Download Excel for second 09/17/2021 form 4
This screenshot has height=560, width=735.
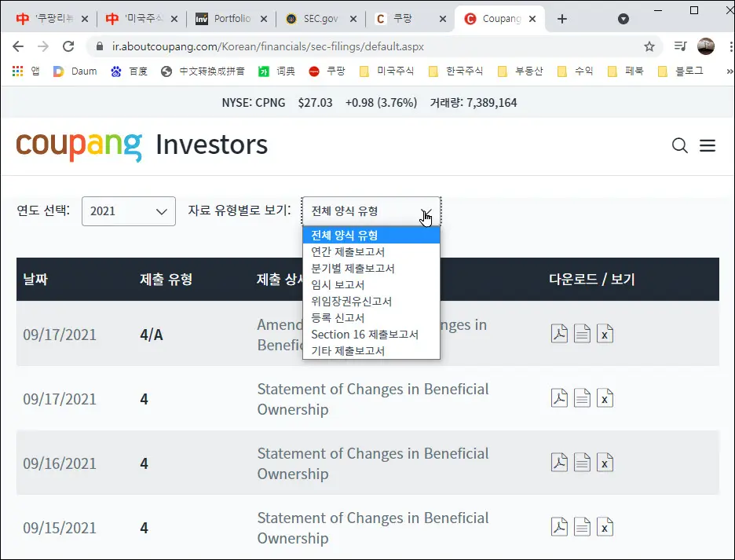click(x=605, y=398)
